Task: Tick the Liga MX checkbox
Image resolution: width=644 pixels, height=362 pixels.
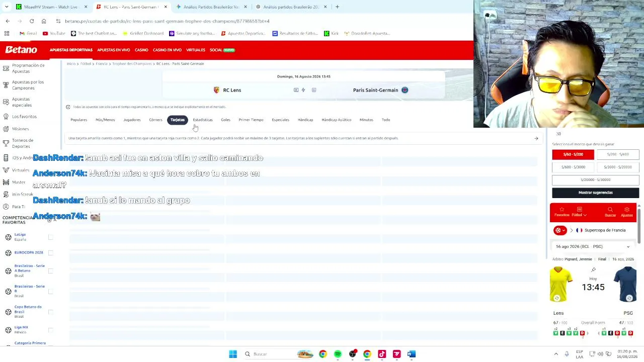Action: click(50, 330)
